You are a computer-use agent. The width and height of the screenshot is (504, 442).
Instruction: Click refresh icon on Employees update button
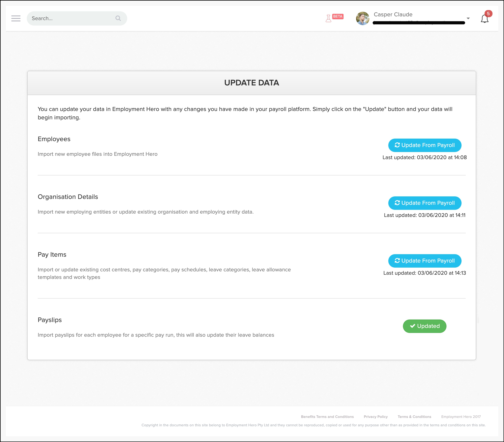pos(397,145)
